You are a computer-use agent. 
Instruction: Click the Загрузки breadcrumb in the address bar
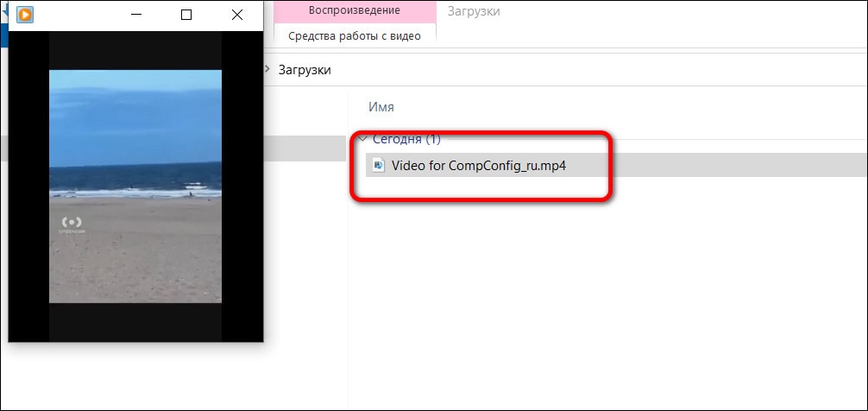(305, 70)
